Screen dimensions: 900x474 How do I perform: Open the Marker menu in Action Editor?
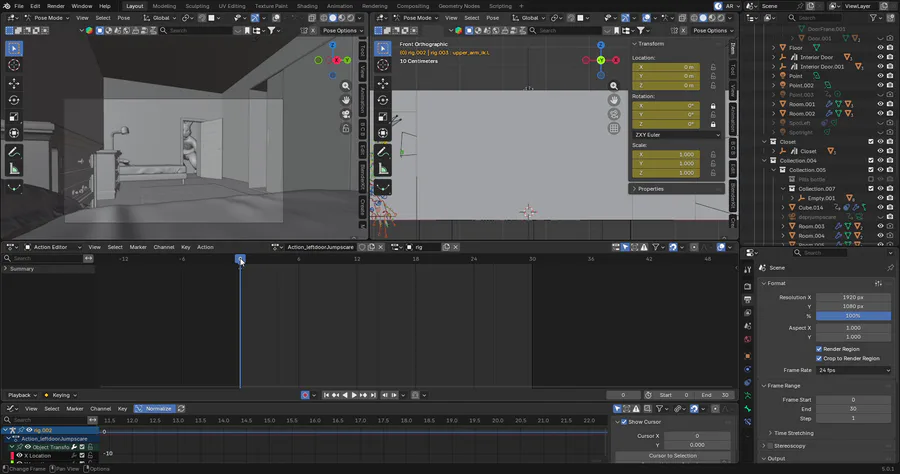point(138,247)
